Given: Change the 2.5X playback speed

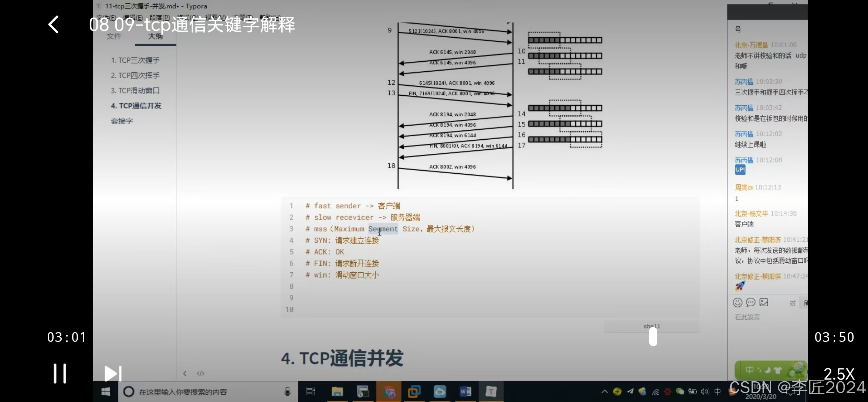Looking at the screenshot, I should (839, 374).
